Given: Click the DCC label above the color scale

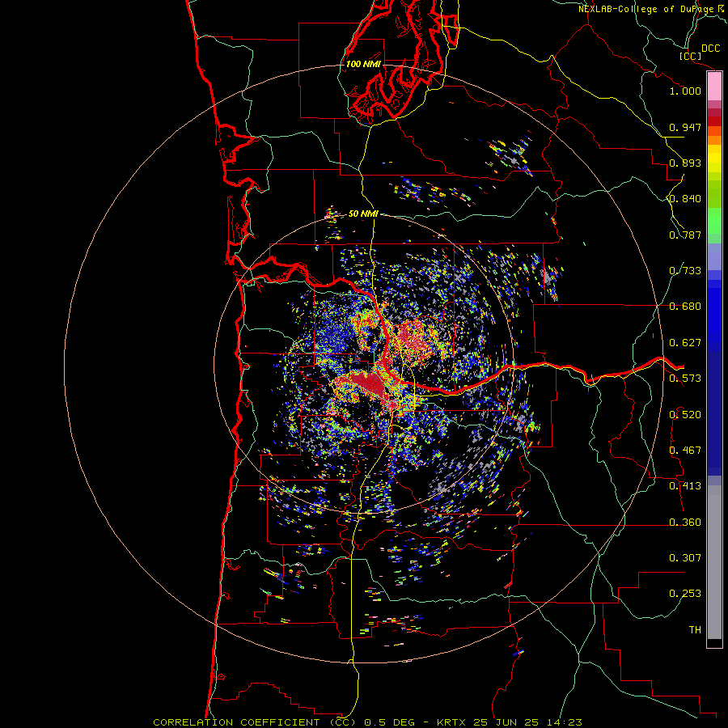Looking at the screenshot, I should 710,49.
